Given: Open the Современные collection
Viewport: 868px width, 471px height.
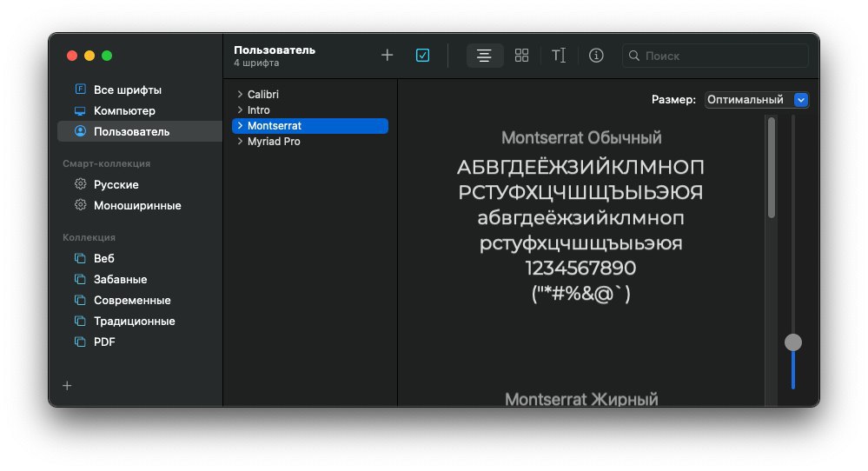Looking at the screenshot, I should 140,301.
